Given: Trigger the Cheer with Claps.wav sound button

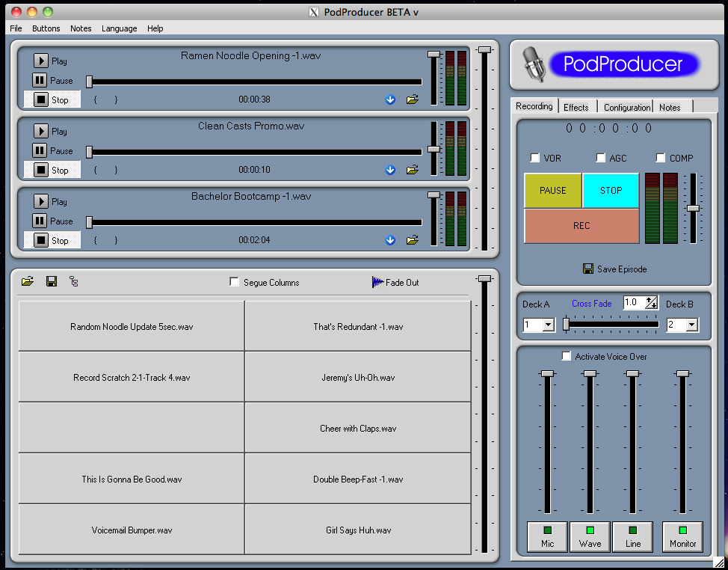Looking at the screenshot, I should click(358, 429).
